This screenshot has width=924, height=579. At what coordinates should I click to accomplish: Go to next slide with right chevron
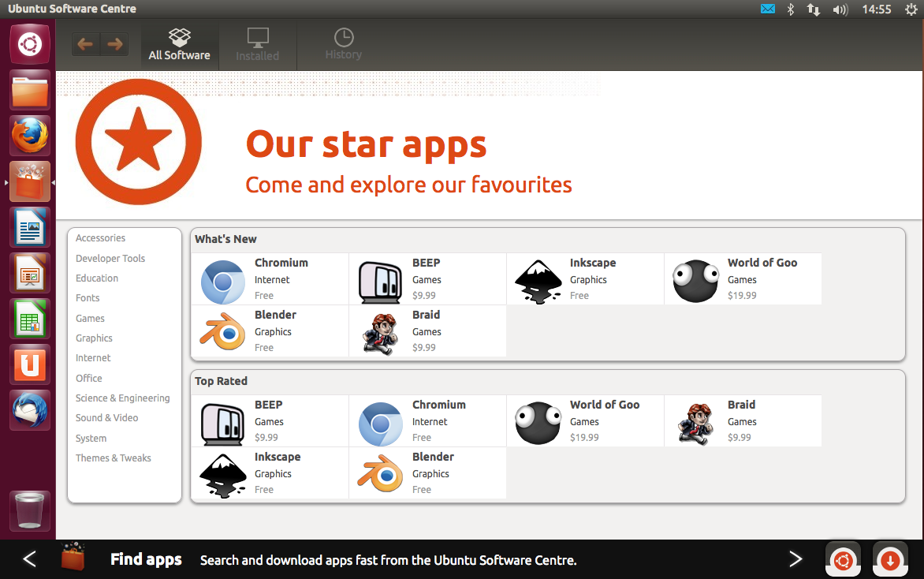pos(795,559)
